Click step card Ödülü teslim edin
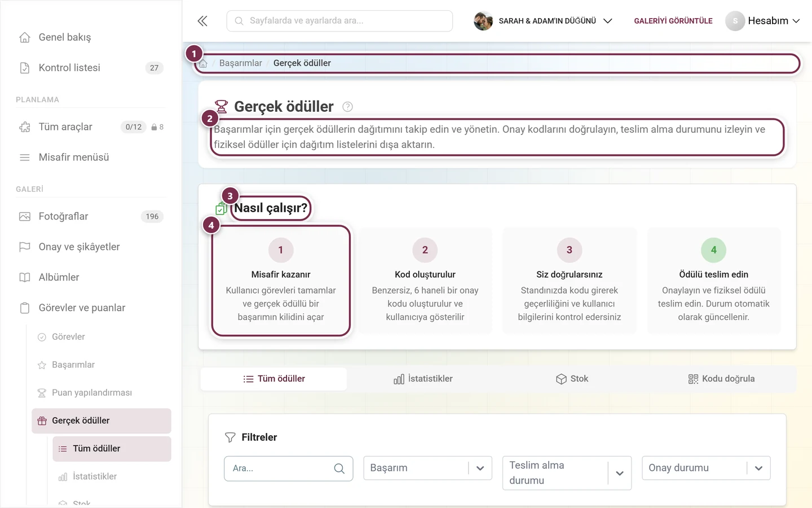Image resolution: width=812 pixels, height=508 pixels. (x=714, y=281)
